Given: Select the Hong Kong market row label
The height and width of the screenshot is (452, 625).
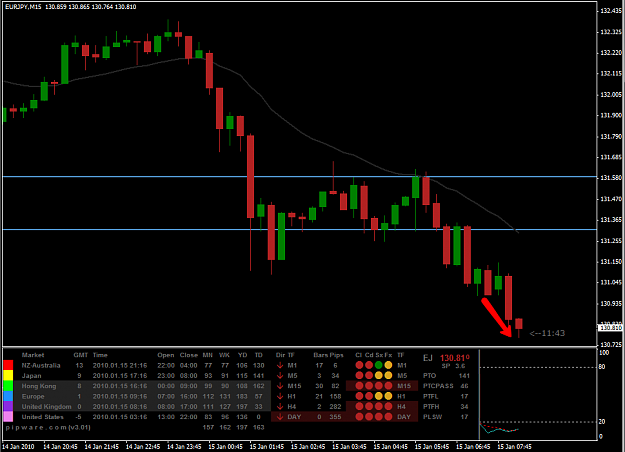Looking at the screenshot, I should (x=39, y=386).
